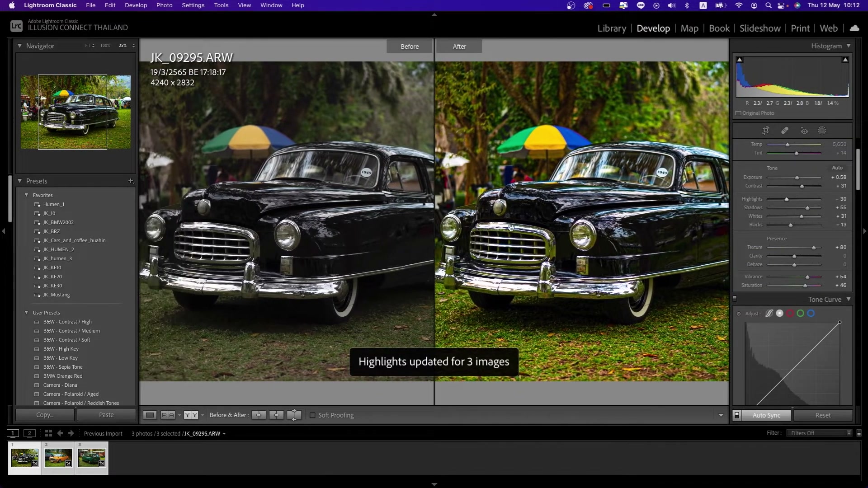Add a new preset with plus icon
The image size is (868, 488).
pos(131,181)
